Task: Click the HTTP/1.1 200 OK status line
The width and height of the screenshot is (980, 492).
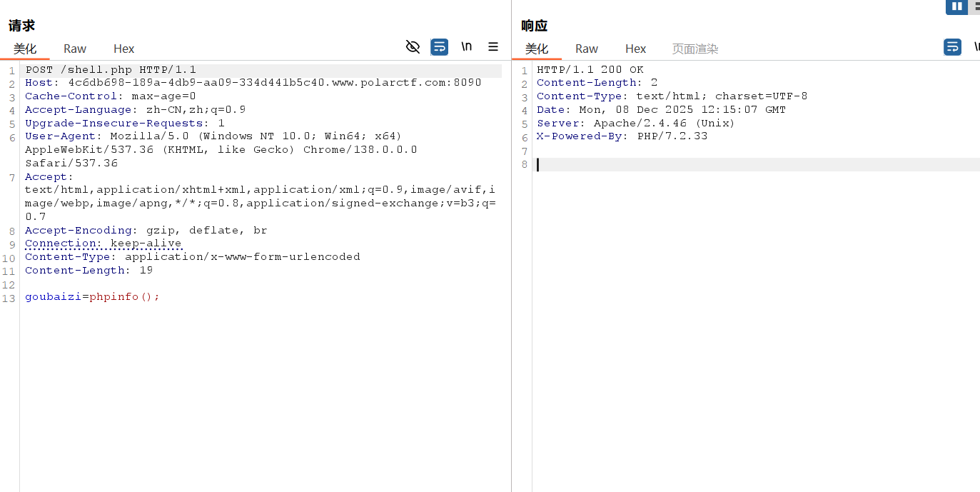Action: click(590, 70)
